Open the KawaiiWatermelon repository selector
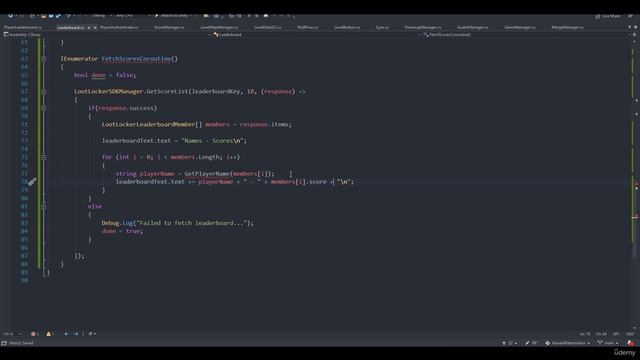The width and height of the screenshot is (640, 360). 567,343
